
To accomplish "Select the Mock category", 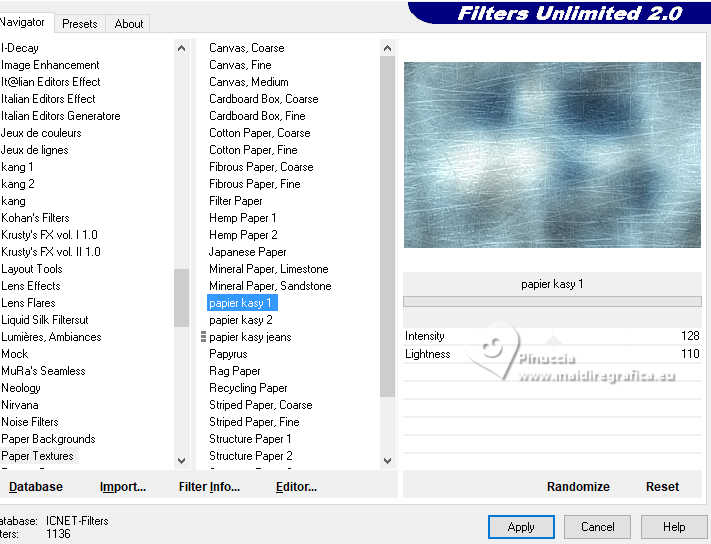I will click(15, 354).
